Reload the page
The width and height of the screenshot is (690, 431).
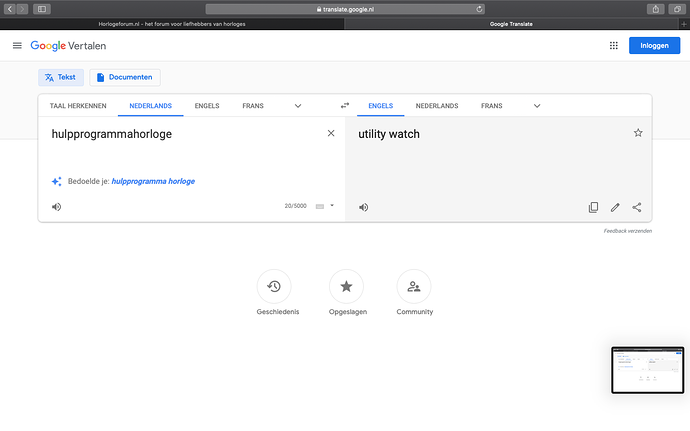[x=479, y=9]
